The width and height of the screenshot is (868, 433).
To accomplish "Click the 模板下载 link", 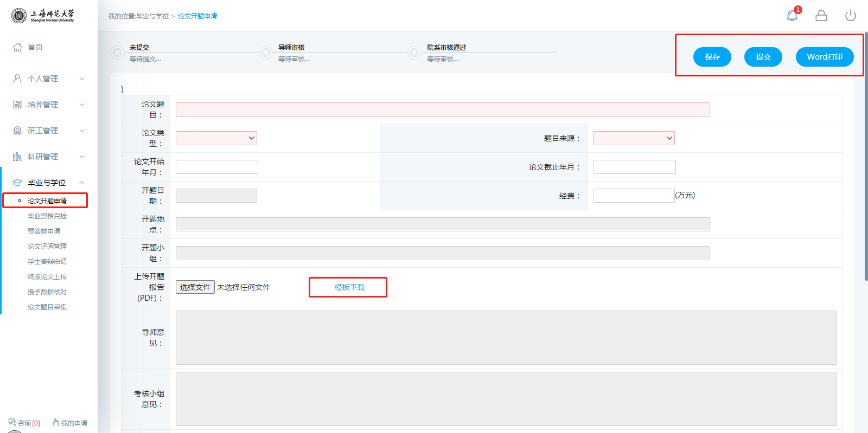I will click(349, 287).
